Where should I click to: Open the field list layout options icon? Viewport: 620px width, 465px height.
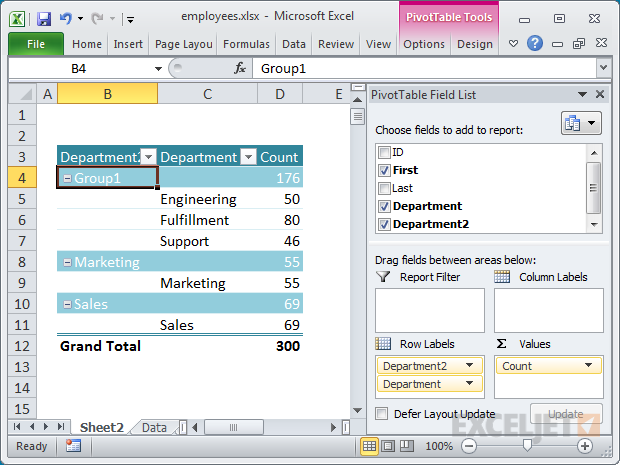tap(580, 124)
